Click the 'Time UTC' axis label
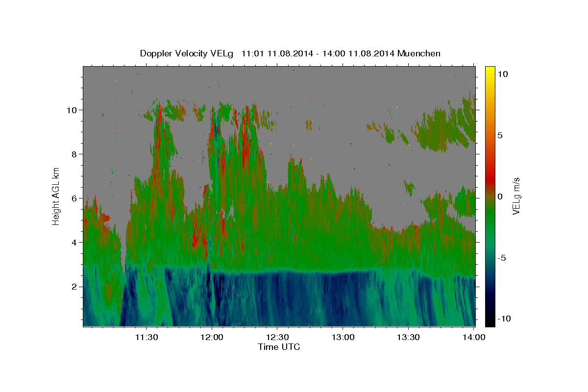Image resolution: width=588 pixels, height=392 pixels. [279, 347]
